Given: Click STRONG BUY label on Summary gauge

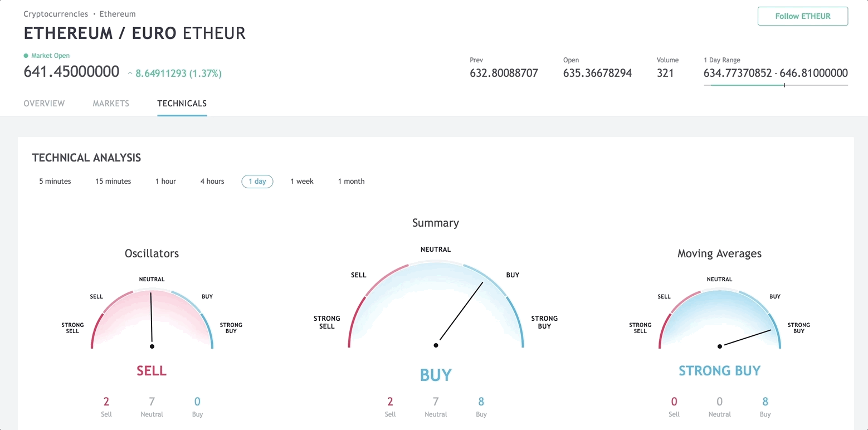Looking at the screenshot, I should point(544,322).
